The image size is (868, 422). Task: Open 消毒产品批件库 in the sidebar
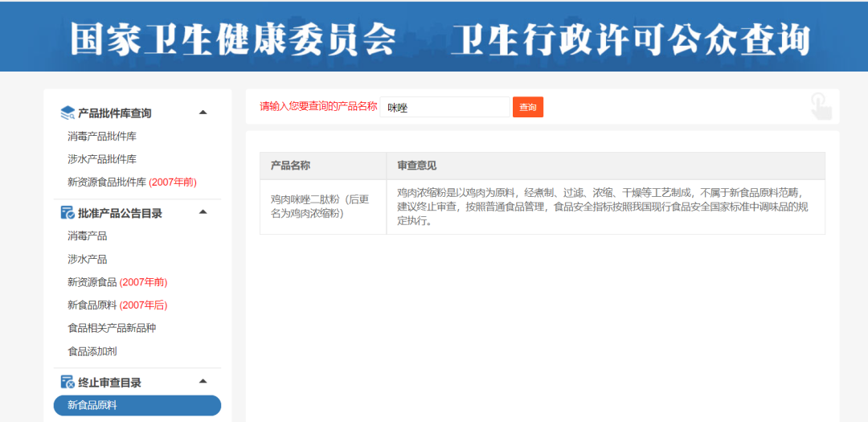tap(102, 136)
